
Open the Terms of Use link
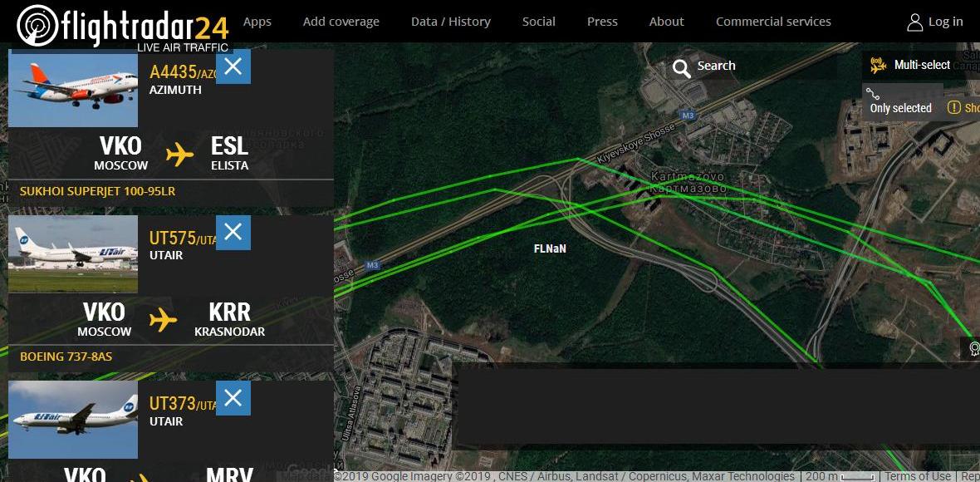pos(918,476)
